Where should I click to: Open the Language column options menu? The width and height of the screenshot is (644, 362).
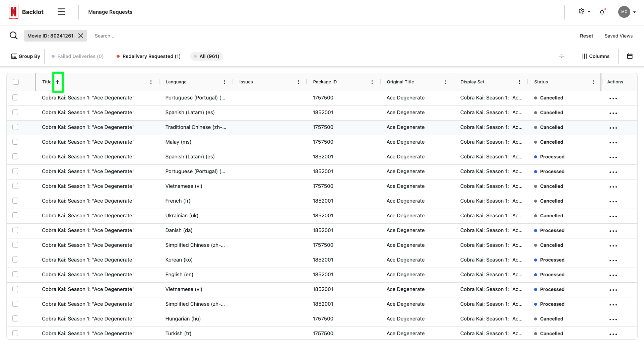tap(225, 81)
